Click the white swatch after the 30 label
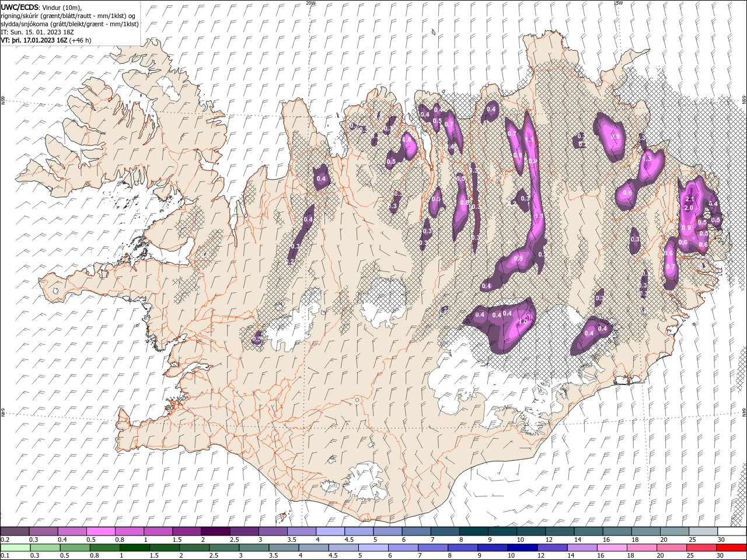 732,531
